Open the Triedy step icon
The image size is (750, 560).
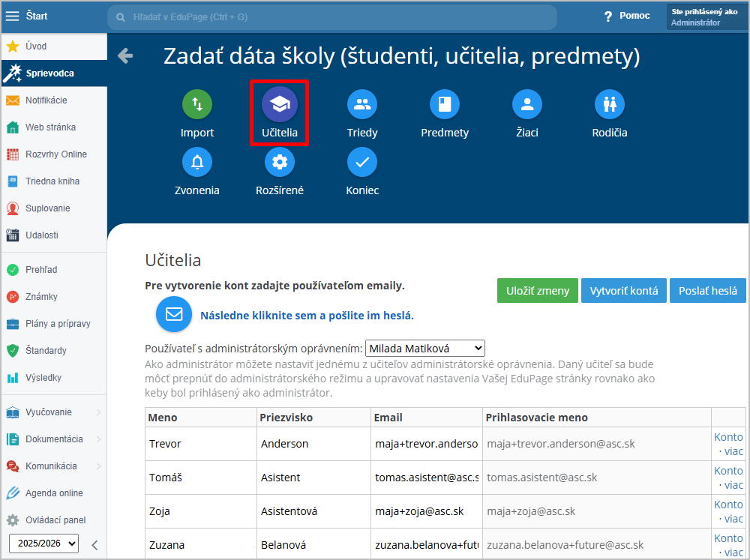point(362,105)
